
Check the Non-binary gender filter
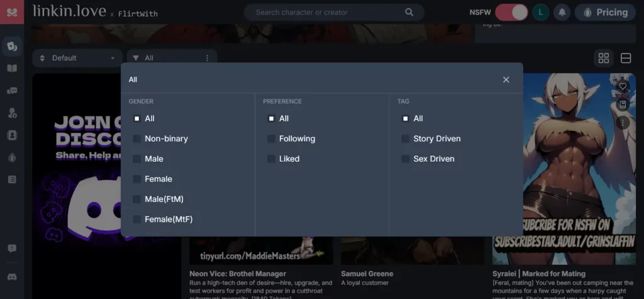click(x=136, y=138)
